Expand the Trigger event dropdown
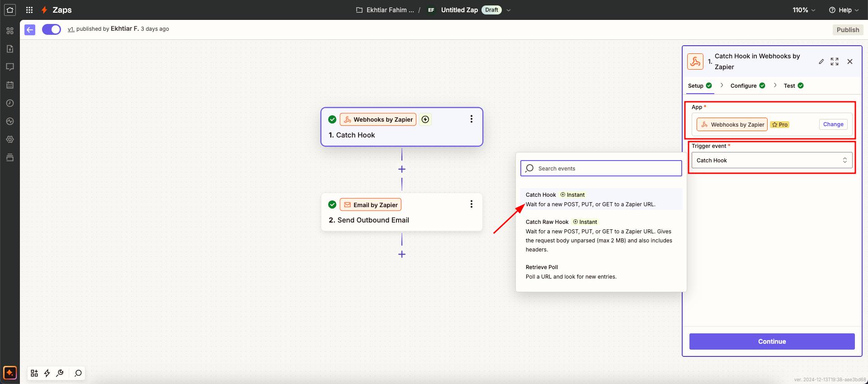The image size is (868, 384). point(772,160)
